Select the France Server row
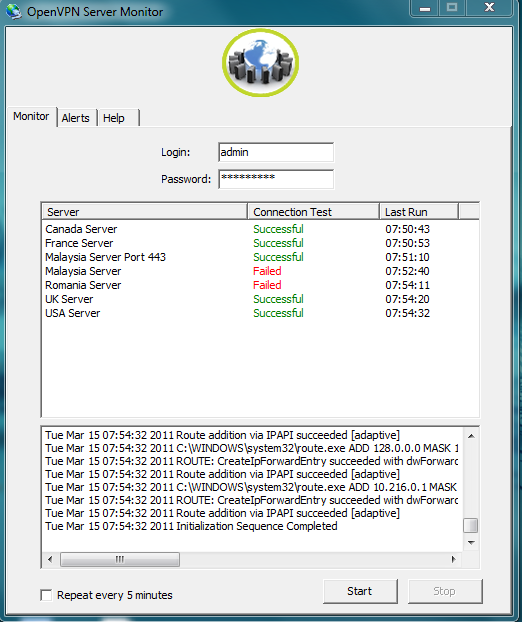 click(x=260, y=243)
